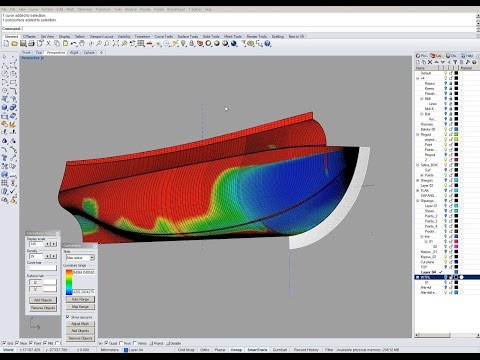This screenshot has width=480, height=360.
Task: Toggle the Show isocurve checkbox
Action: (x=68, y=317)
